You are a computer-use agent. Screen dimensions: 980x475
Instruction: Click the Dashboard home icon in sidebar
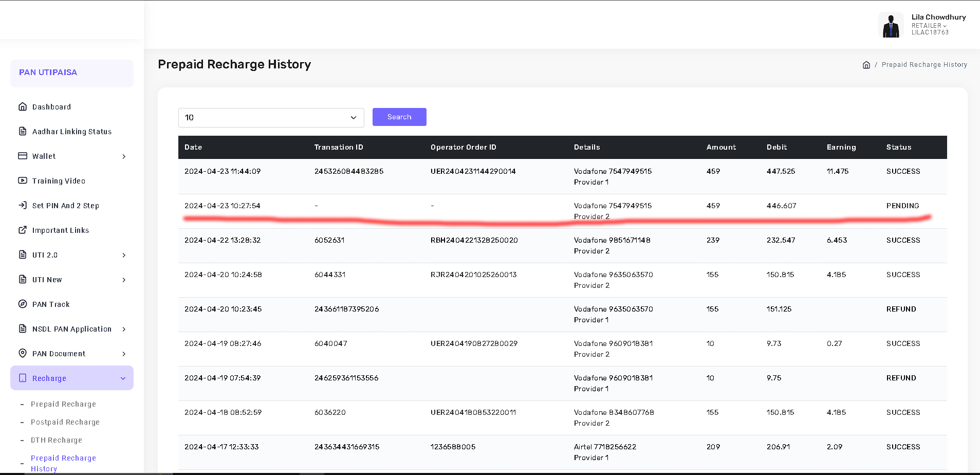pyautogui.click(x=23, y=106)
